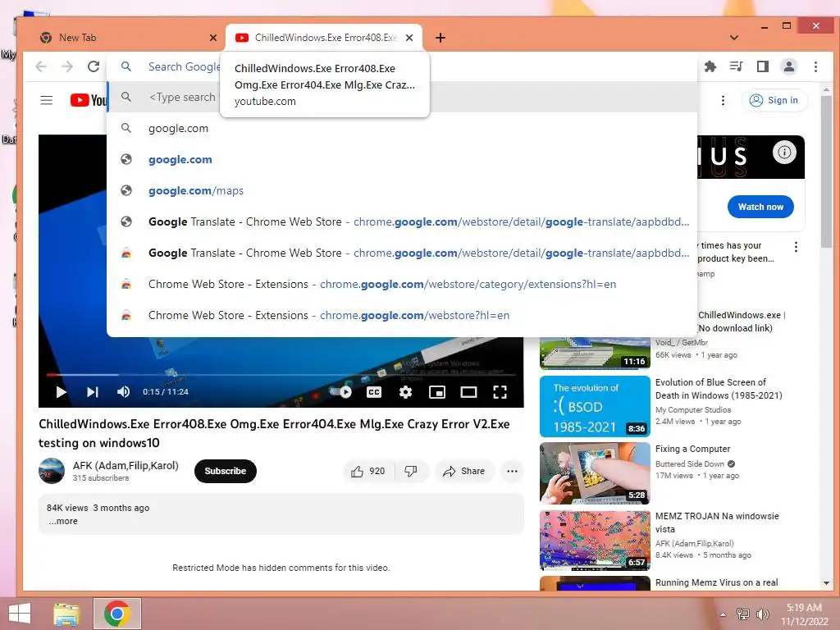The height and width of the screenshot is (630, 840).
Task: Click the browser back arrow
Action: [x=41, y=66]
